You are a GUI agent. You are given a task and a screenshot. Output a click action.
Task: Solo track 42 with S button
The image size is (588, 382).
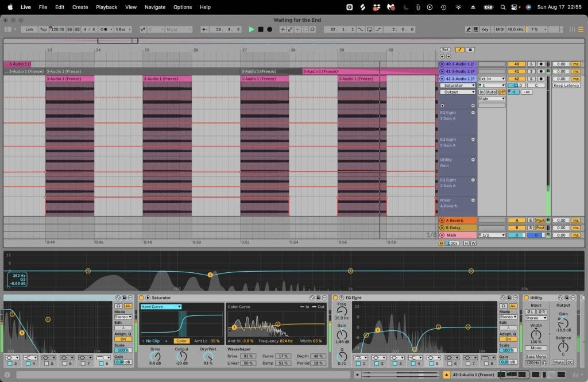[x=531, y=79]
